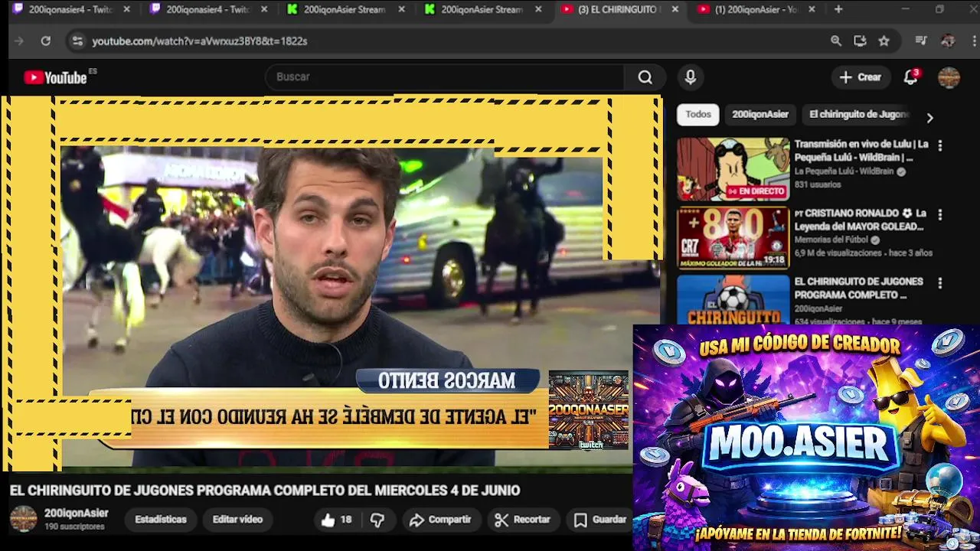Click the browser forward arrow
The image size is (980, 551).
(19, 41)
